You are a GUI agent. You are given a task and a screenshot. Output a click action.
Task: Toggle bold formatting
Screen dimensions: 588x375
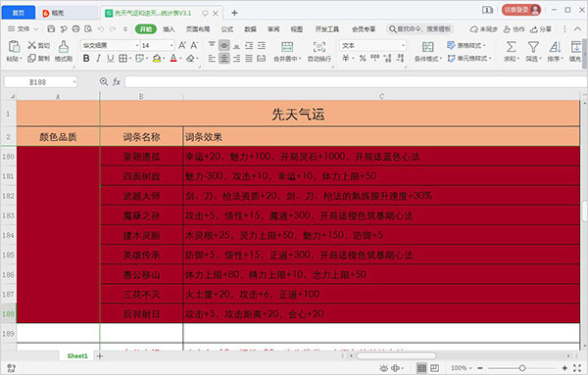click(x=86, y=58)
